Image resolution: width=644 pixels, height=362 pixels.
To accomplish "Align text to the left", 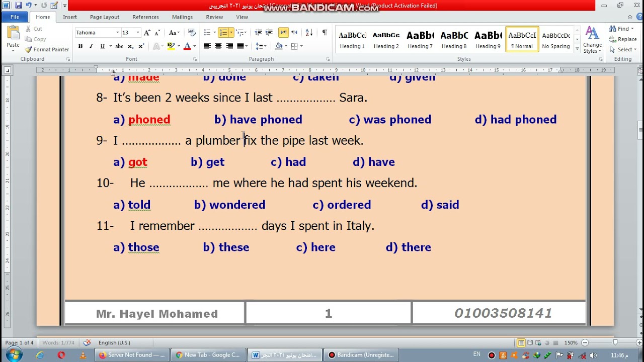I will click(x=207, y=46).
